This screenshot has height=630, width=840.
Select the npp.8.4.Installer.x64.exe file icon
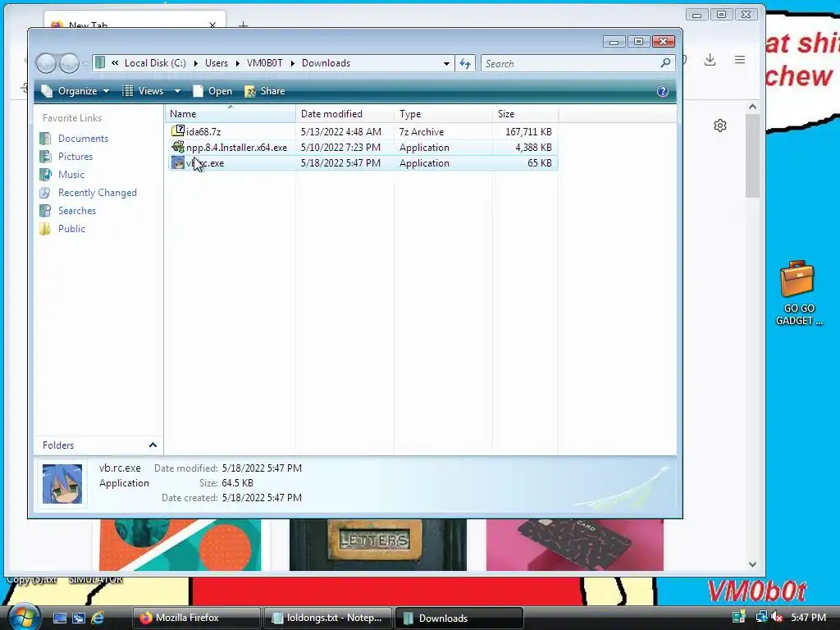(x=178, y=147)
